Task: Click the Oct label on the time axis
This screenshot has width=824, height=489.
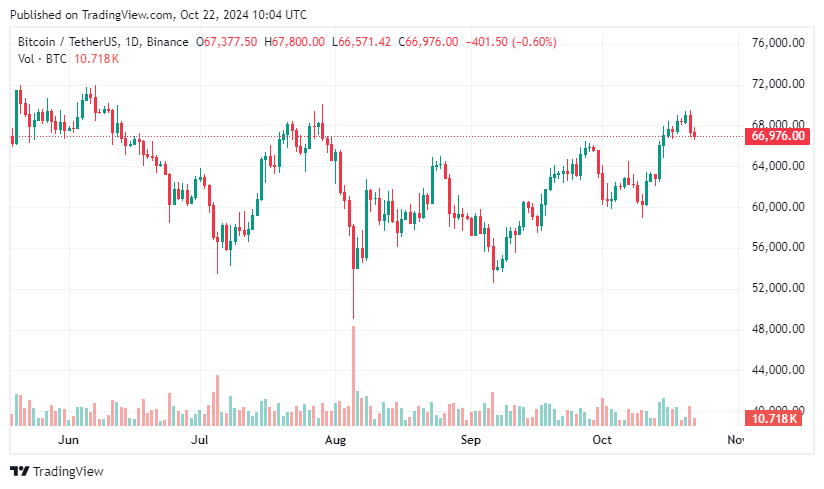Action: (602, 439)
